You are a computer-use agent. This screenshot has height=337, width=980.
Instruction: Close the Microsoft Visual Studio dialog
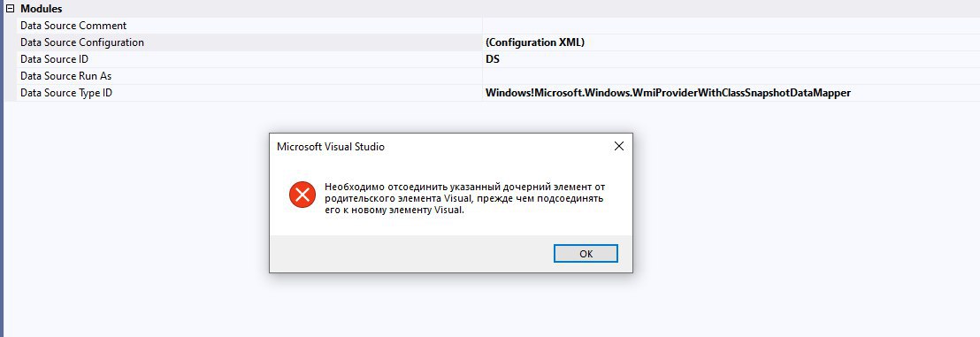(619, 146)
